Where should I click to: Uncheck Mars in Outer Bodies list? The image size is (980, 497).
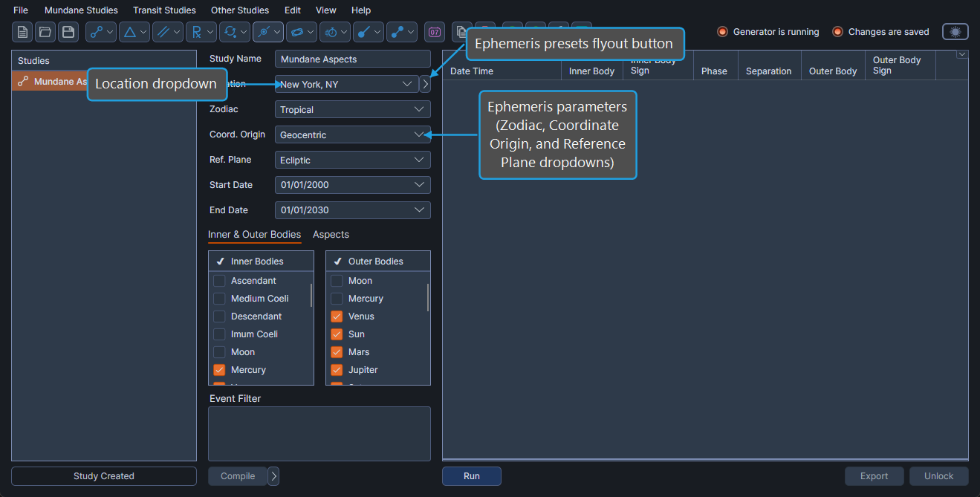click(x=337, y=352)
